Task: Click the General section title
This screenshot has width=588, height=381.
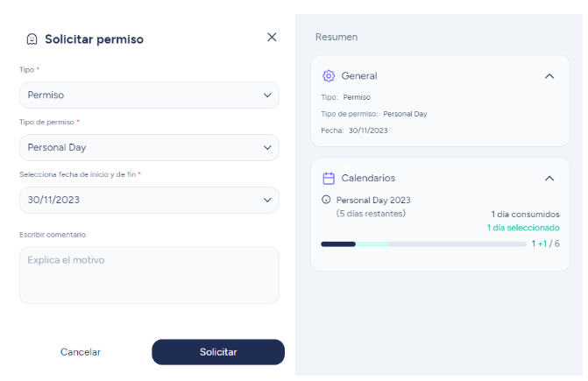Action: point(359,76)
